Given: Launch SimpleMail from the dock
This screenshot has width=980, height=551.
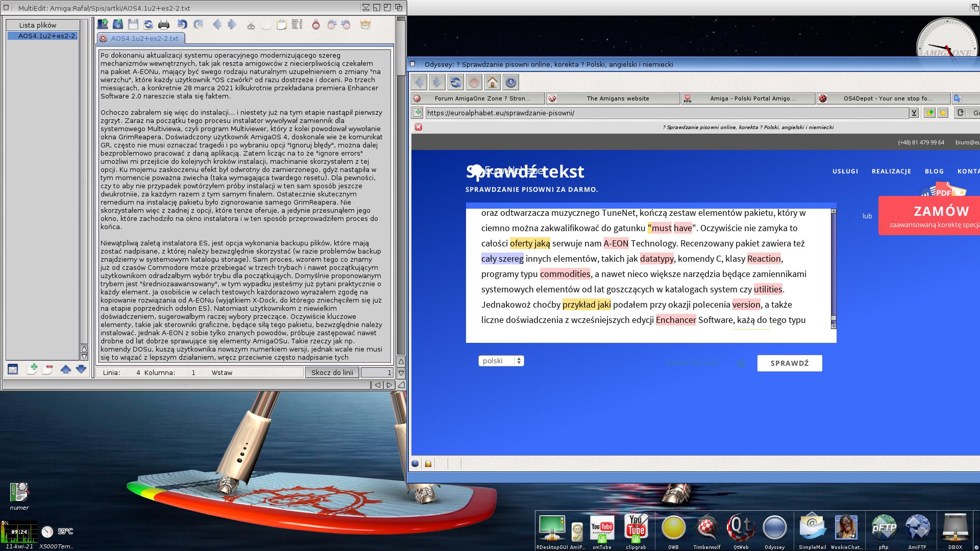Looking at the screenshot, I should (812, 530).
